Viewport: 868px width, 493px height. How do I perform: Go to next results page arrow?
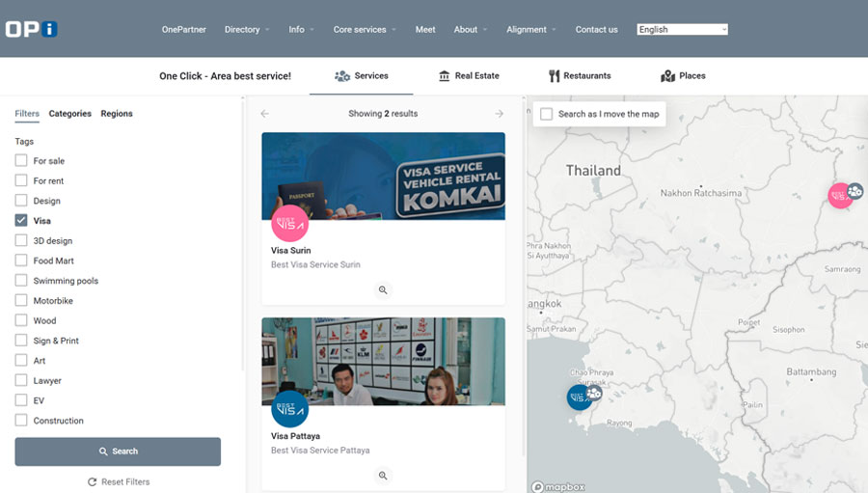(499, 114)
